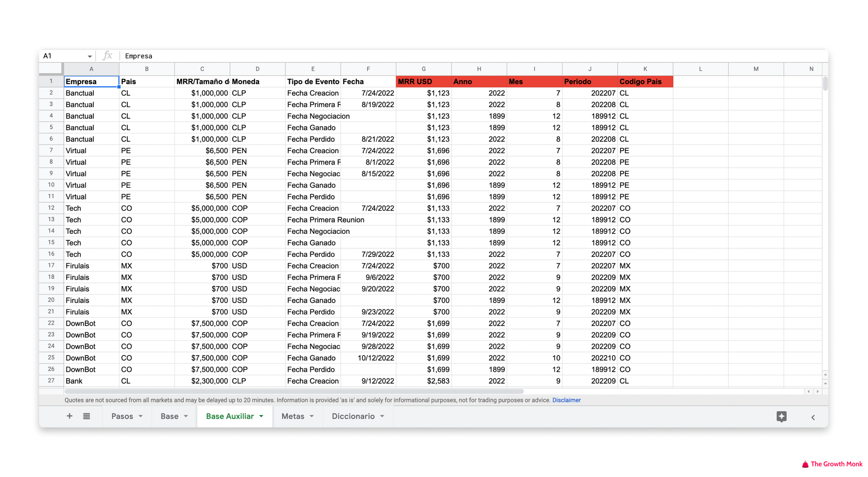The height and width of the screenshot is (477, 868).
Task: Click the DownBot cell in row 22
Action: [x=91, y=323]
